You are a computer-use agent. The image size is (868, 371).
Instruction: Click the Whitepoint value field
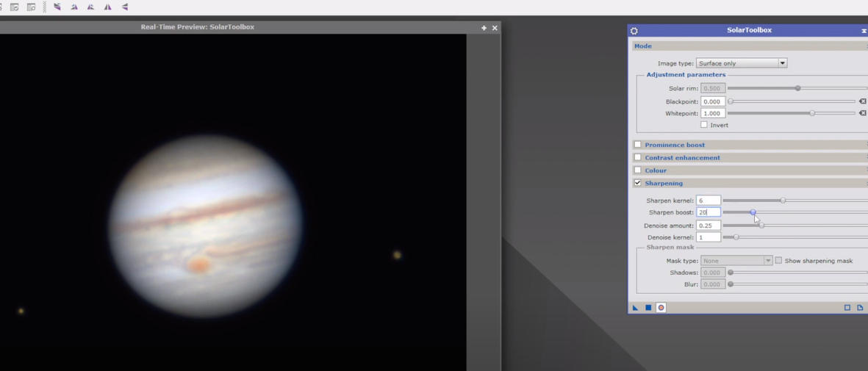pos(713,113)
